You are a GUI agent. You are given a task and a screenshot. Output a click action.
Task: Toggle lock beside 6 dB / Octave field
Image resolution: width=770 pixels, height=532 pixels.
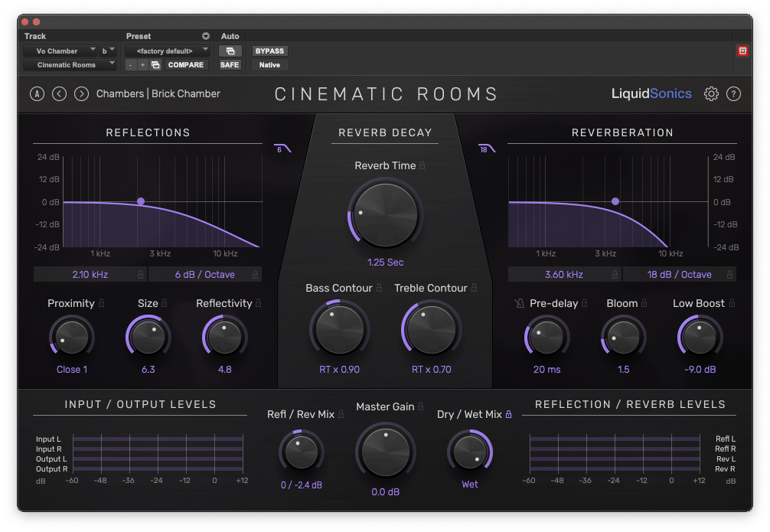[x=256, y=274]
